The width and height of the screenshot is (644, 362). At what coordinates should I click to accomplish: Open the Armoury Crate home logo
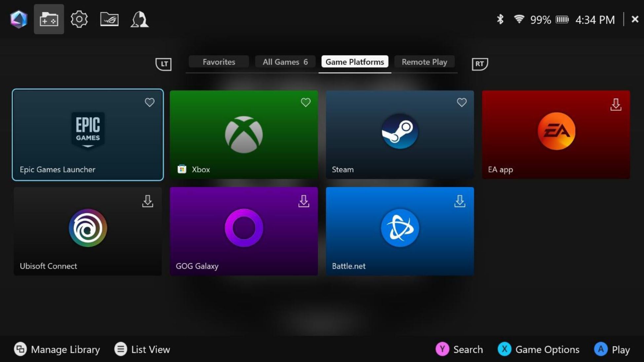[x=19, y=19]
